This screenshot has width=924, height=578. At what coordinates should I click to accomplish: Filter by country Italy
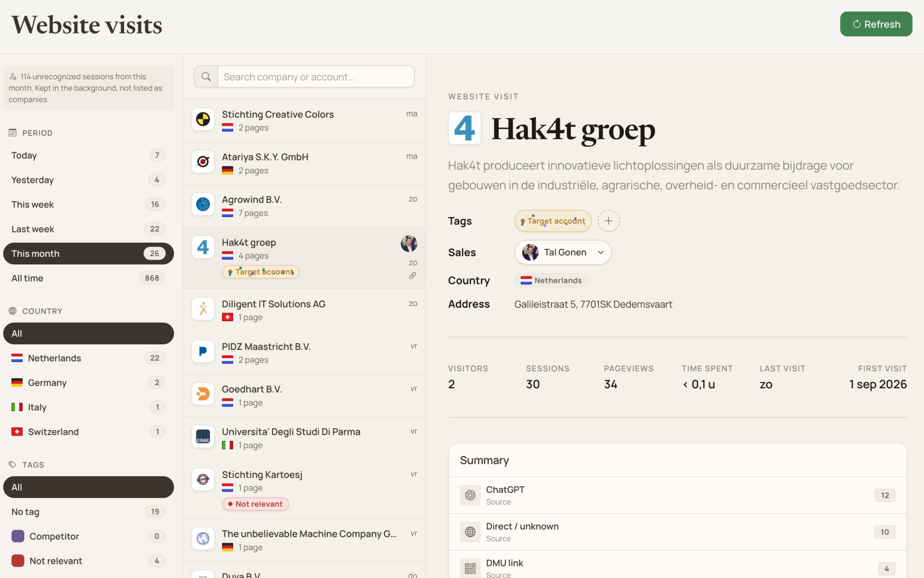88,407
